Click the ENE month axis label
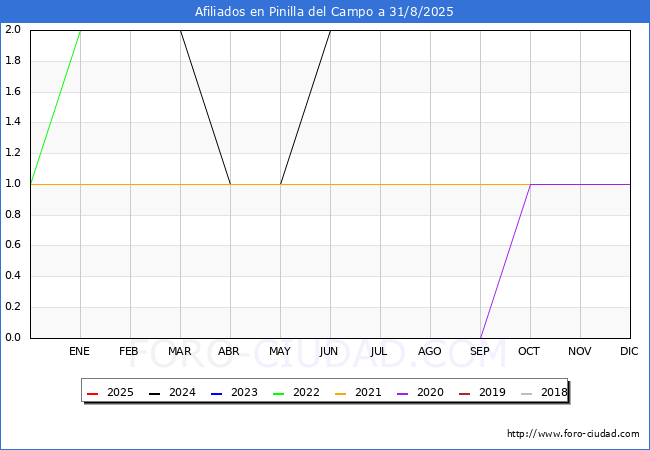Image resolution: width=650 pixels, height=450 pixels. tap(80, 351)
